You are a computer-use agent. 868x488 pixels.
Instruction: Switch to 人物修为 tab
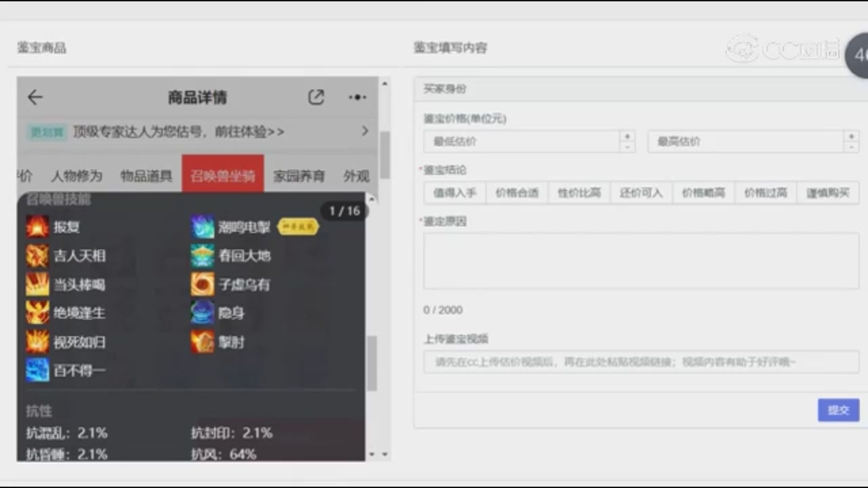(x=77, y=176)
